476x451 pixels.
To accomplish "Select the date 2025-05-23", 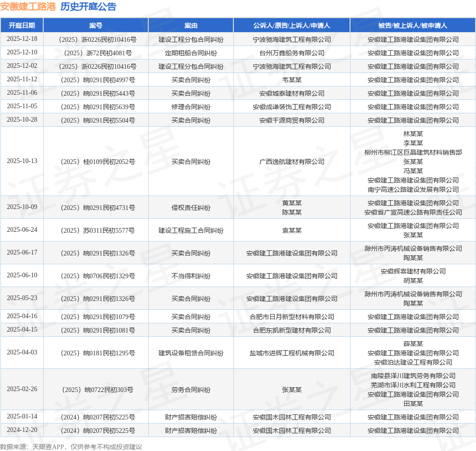I will coord(22,298).
